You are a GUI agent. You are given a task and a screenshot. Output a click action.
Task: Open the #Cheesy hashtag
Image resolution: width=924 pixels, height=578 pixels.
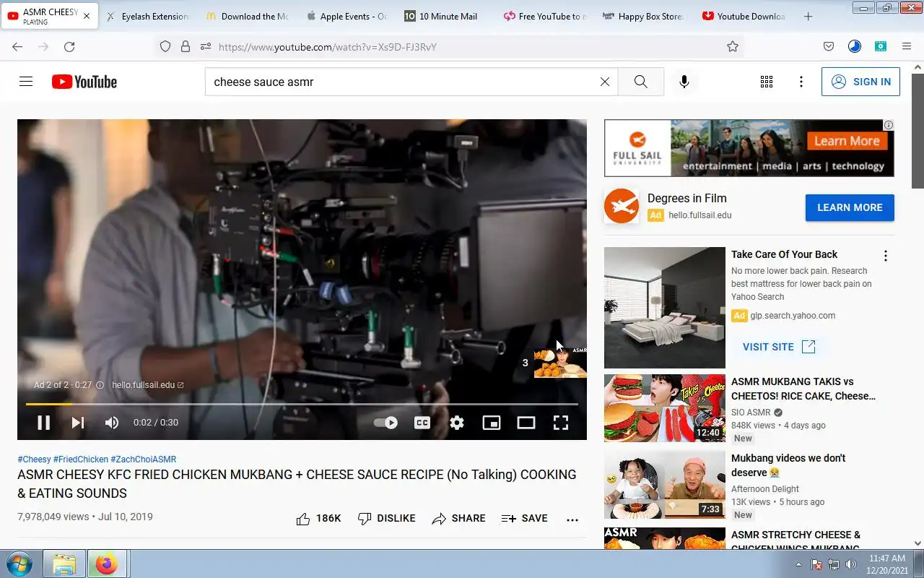pos(34,460)
